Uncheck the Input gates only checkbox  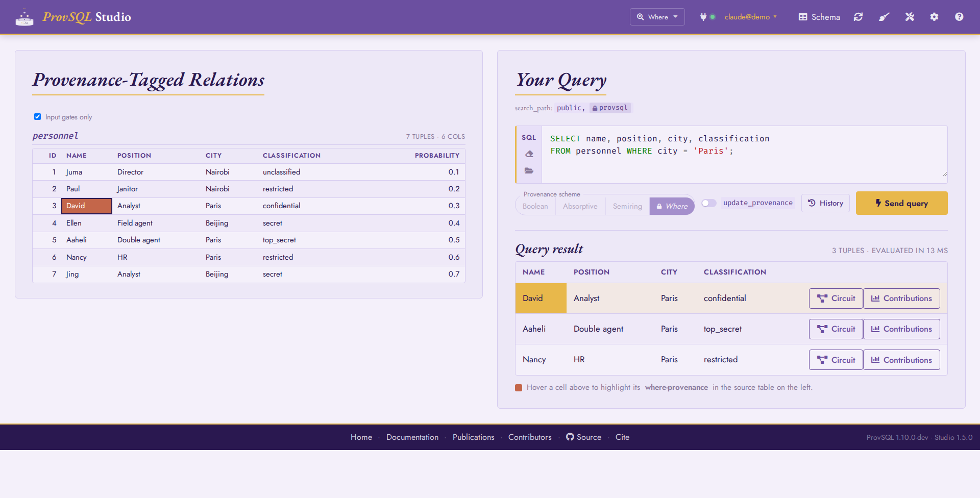point(37,117)
